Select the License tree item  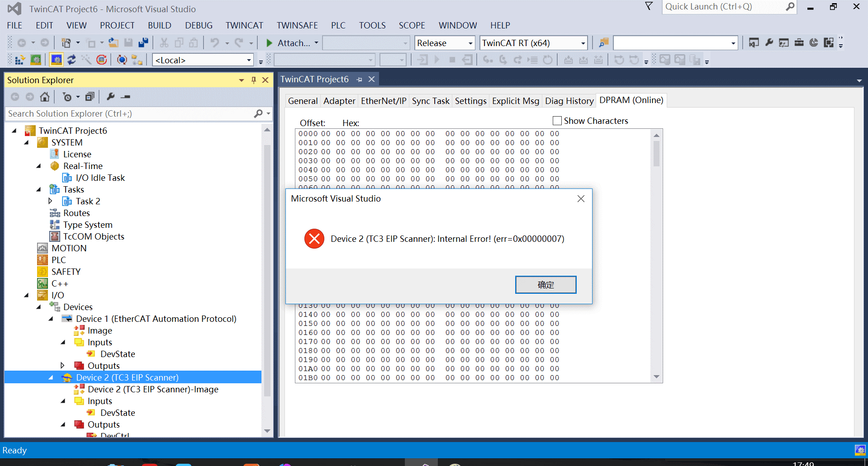tap(77, 154)
